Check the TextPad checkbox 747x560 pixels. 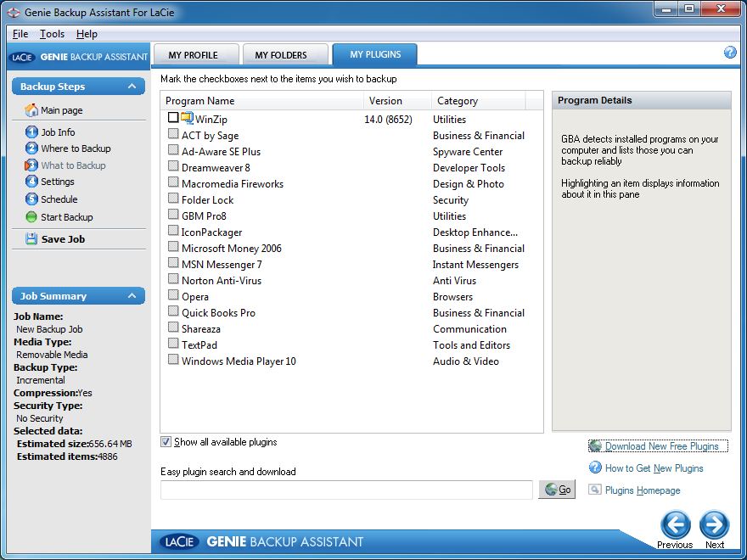coord(173,344)
